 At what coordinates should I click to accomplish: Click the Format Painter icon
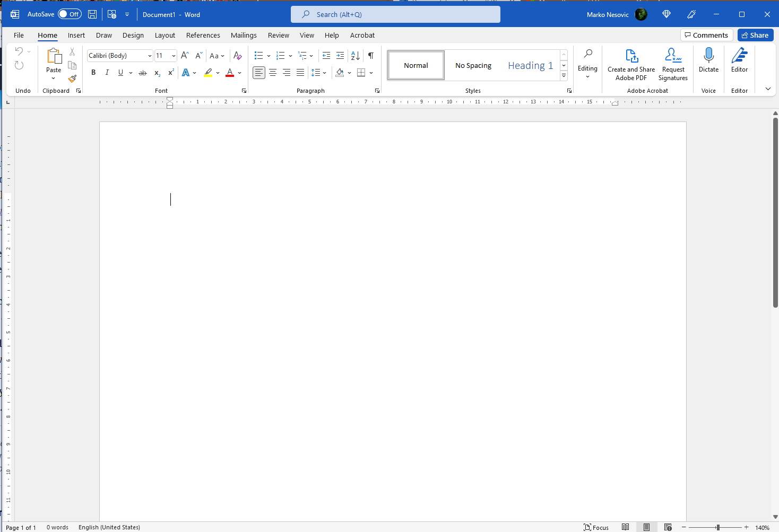click(x=72, y=79)
